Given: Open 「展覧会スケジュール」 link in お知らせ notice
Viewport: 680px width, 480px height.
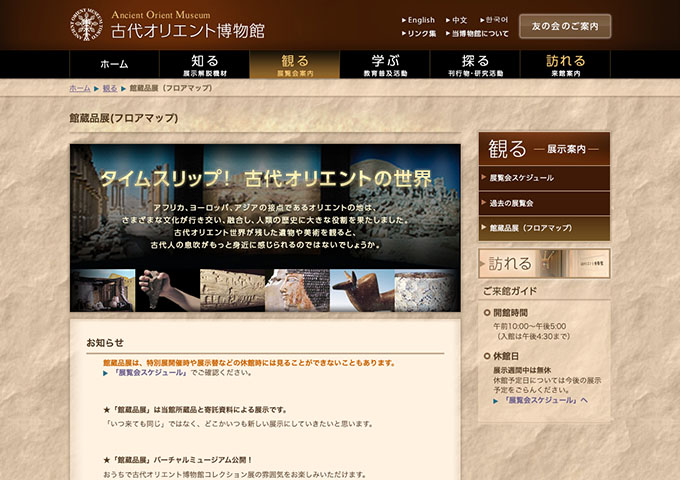Looking at the screenshot, I should pos(150,372).
